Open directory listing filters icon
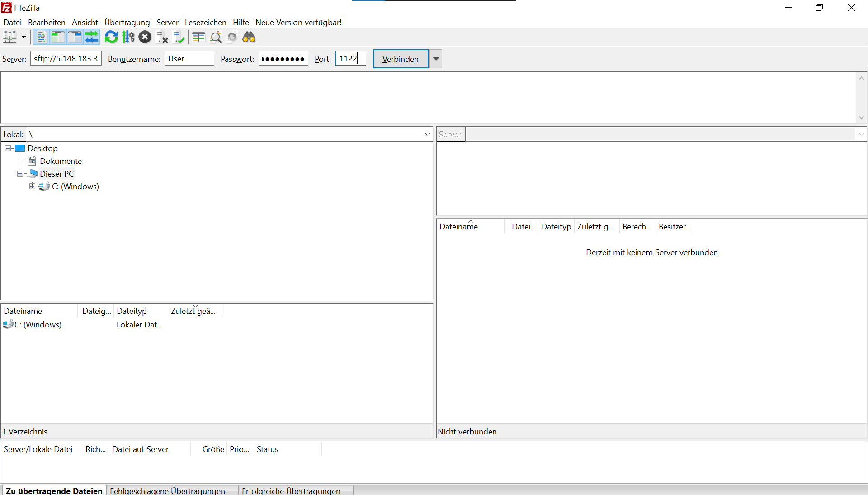The image size is (868, 495). coord(198,37)
